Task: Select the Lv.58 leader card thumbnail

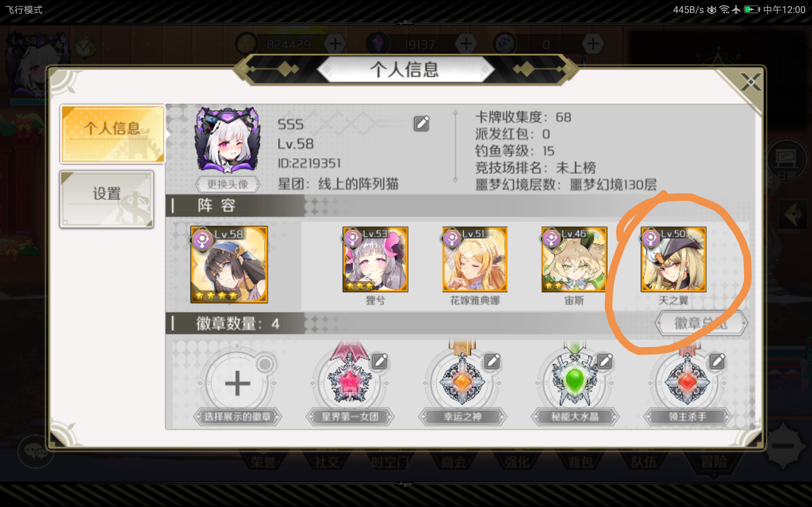Action: (229, 264)
